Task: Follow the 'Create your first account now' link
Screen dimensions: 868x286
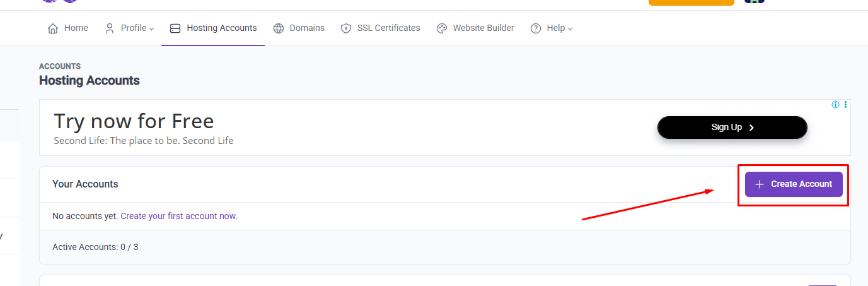Action: coord(179,216)
